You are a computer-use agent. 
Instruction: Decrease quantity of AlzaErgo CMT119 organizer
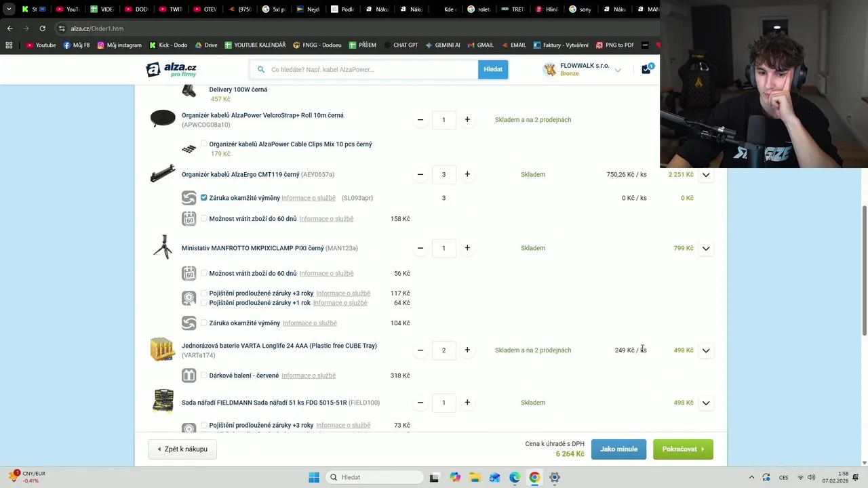(420, 174)
